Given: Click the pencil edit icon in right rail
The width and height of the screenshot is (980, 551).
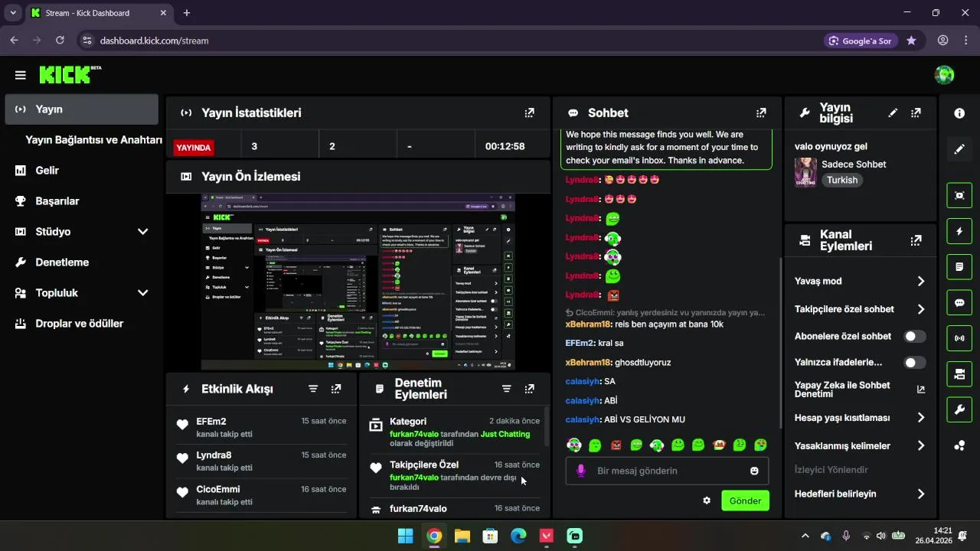Looking at the screenshot, I should (x=959, y=149).
